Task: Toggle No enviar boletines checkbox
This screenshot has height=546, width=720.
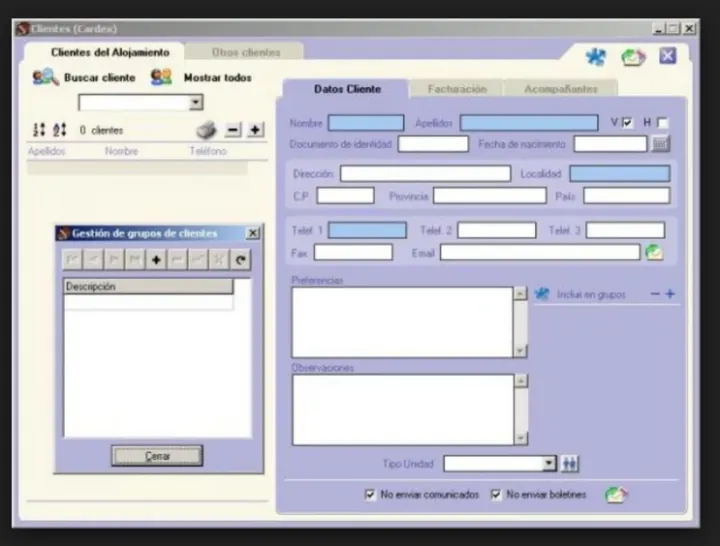Action: (496, 495)
